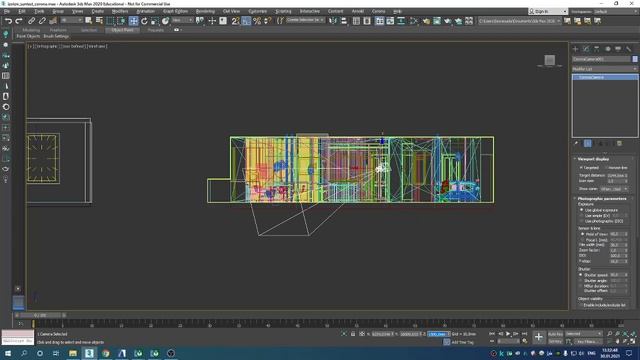Screen dimensions: 640x360
Task: Click the Windows Start button
Action: pos(7,353)
